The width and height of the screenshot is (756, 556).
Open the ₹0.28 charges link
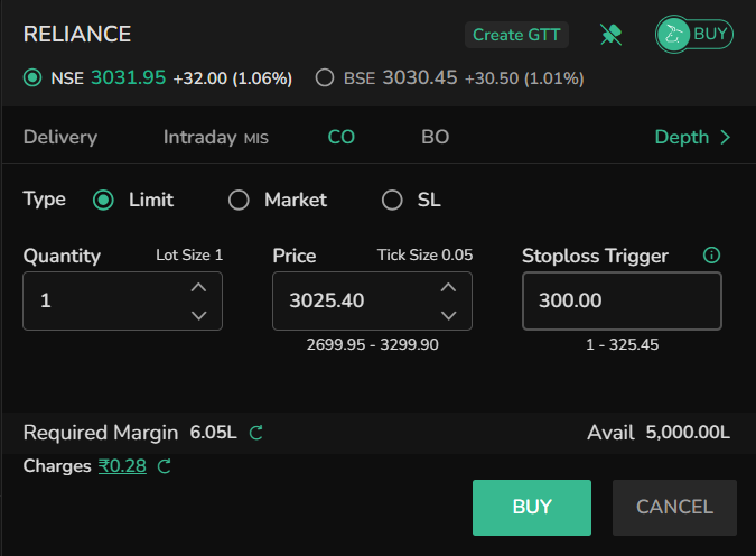[x=122, y=466]
